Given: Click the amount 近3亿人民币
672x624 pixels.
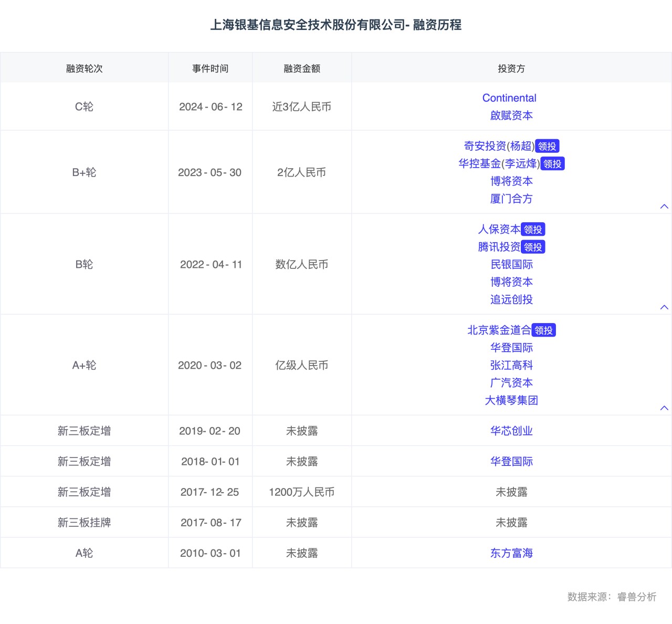Looking at the screenshot, I should (x=302, y=107).
